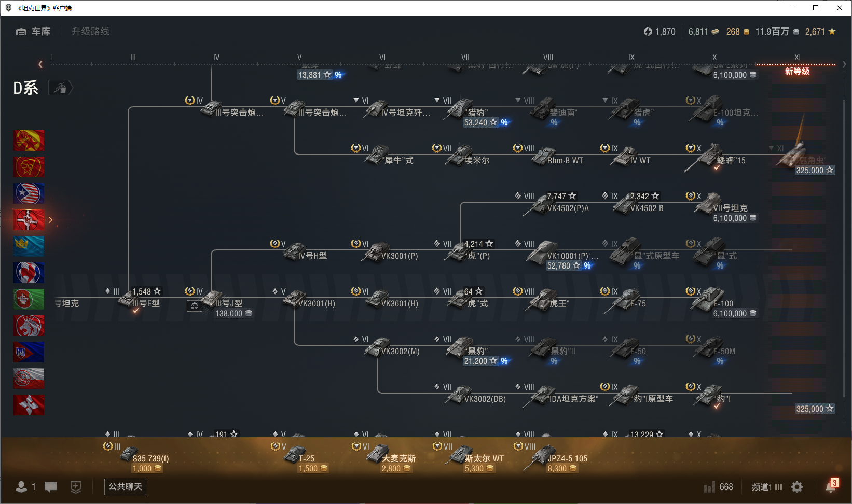This screenshot has width=852, height=504.
Task: Open the chat speech bubble icon
Action: 51,487
